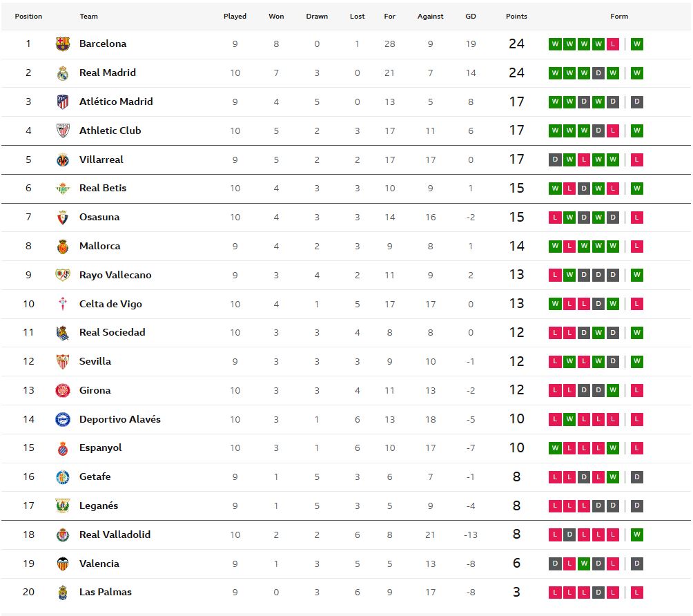693x616 pixels.
Task: Click the GD column header
Action: [x=471, y=17]
